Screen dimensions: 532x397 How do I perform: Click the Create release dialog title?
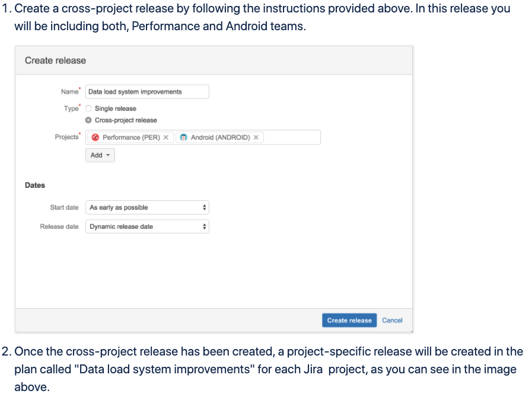tap(55, 60)
